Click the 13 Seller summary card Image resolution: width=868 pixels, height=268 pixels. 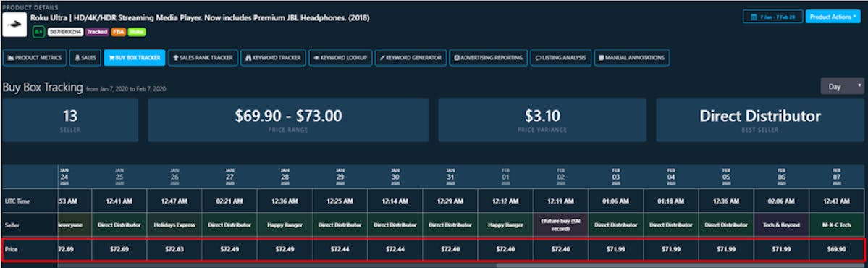70,120
